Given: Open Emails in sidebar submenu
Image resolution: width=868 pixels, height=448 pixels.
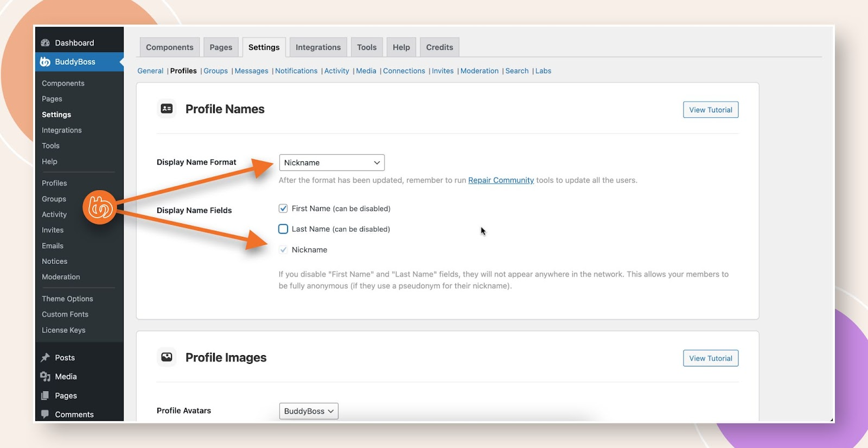Looking at the screenshot, I should (x=53, y=246).
